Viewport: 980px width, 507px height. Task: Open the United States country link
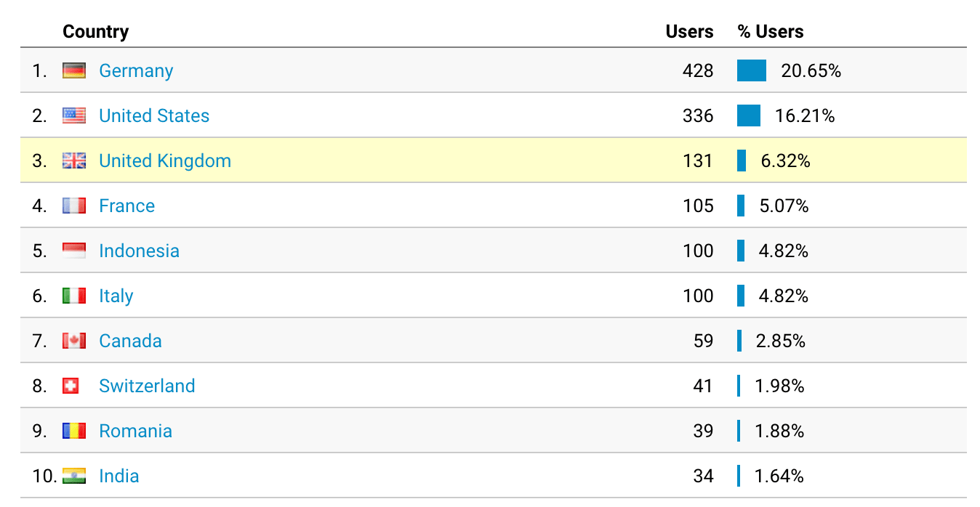pos(154,115)
